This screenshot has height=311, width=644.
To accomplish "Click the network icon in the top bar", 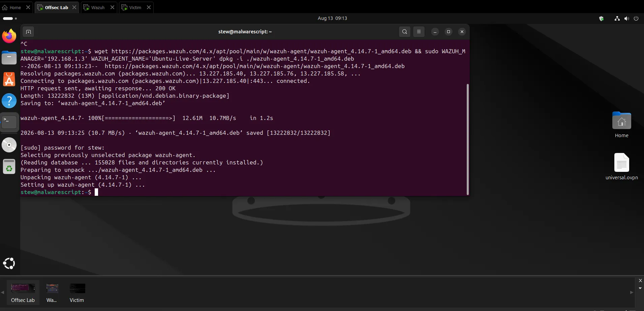I will pyautogui.click(x=617, y=19).
